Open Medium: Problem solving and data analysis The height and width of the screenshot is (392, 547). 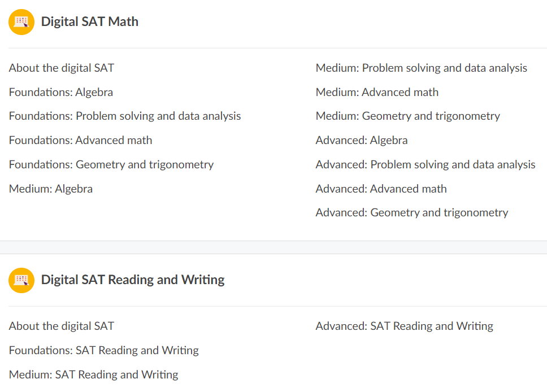click(x=421, y=68)
